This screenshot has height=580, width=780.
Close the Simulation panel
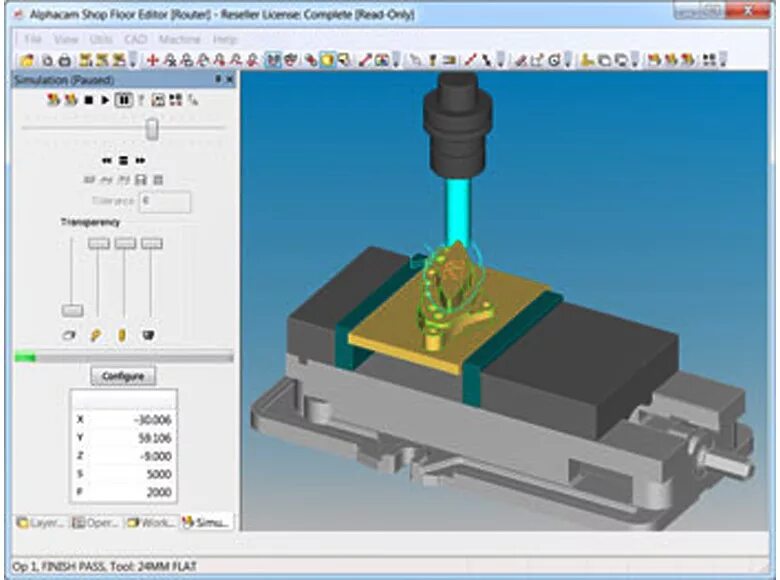229,79
